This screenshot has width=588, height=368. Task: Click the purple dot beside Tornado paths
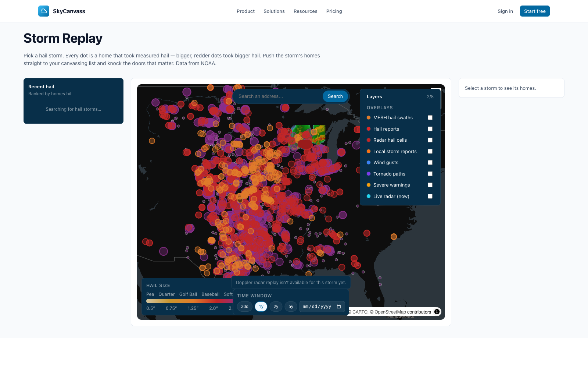tap(369, 174)
